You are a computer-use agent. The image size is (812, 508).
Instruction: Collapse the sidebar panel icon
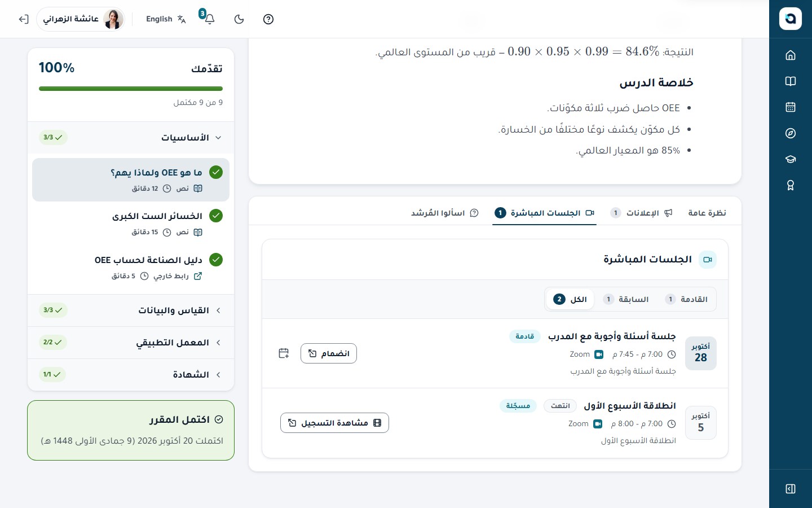[791, 489]
